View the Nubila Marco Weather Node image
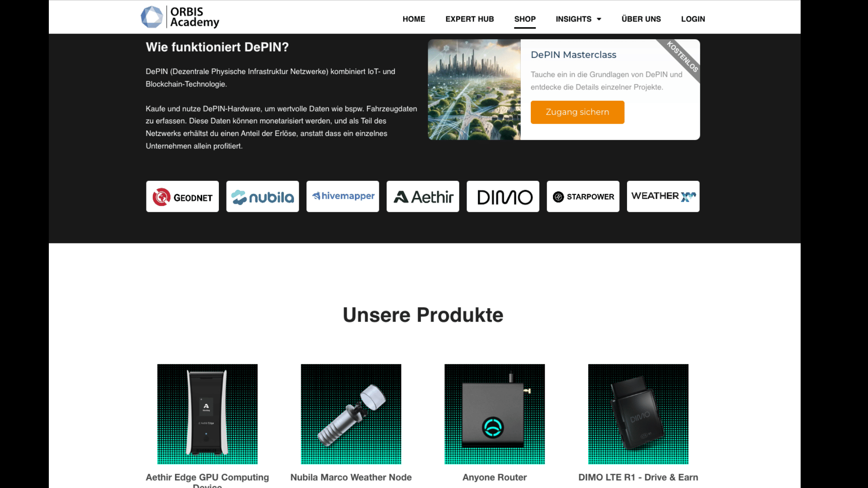868x488 pixels. pyautogui.click(x=351, y=414)
